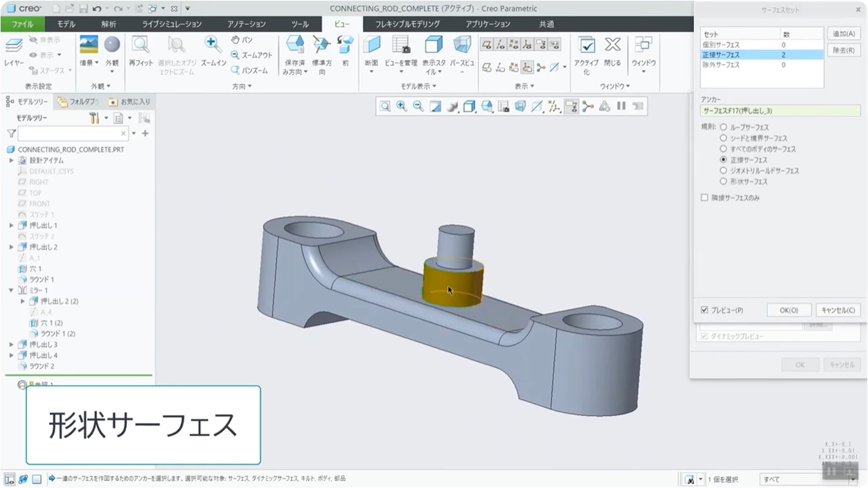The height and width of the screenshot is (488, 868).
Task: Open the 外観 dropdown arrow in ribbon
Action: coord(112,71)
